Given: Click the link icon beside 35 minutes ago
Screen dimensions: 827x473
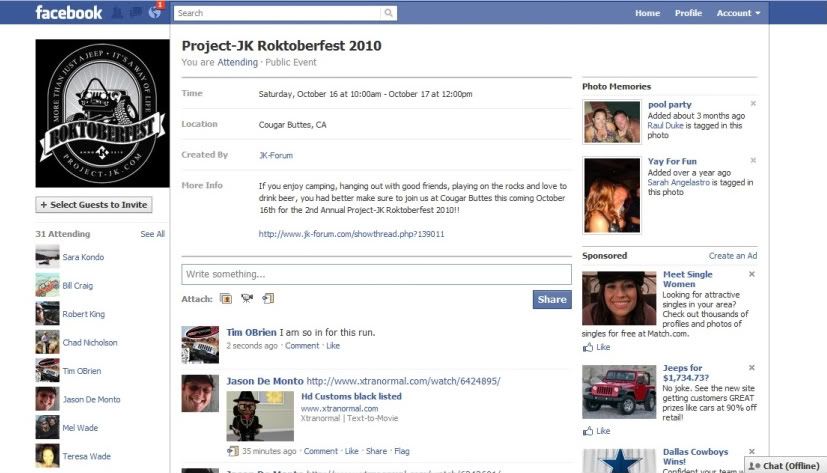Looking at the screenshot, I should tap(233, 451).
